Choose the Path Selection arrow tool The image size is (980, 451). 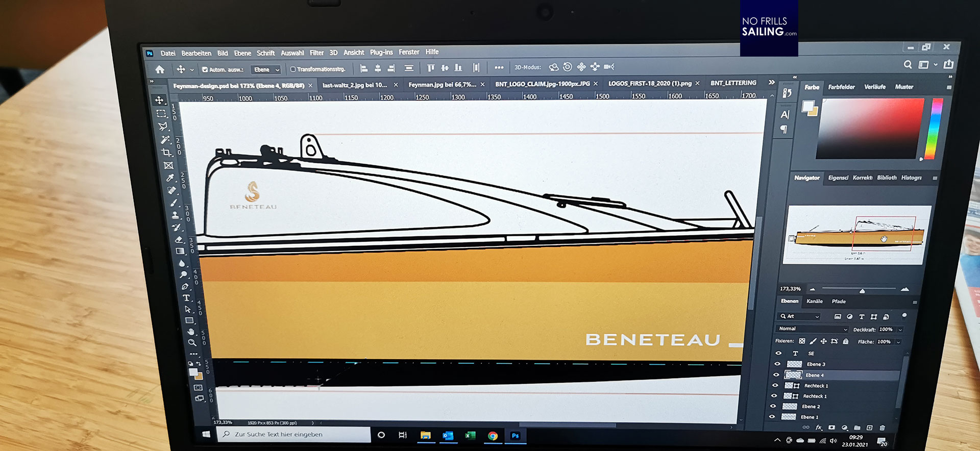pyautogui.click(x=188, y=309)
